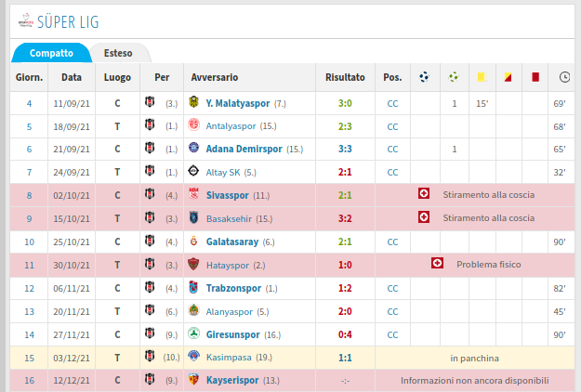Click the CC position link for Alanyaspor match
The width and height of the screenshot is (581, 392).
(x=392, y=312)
